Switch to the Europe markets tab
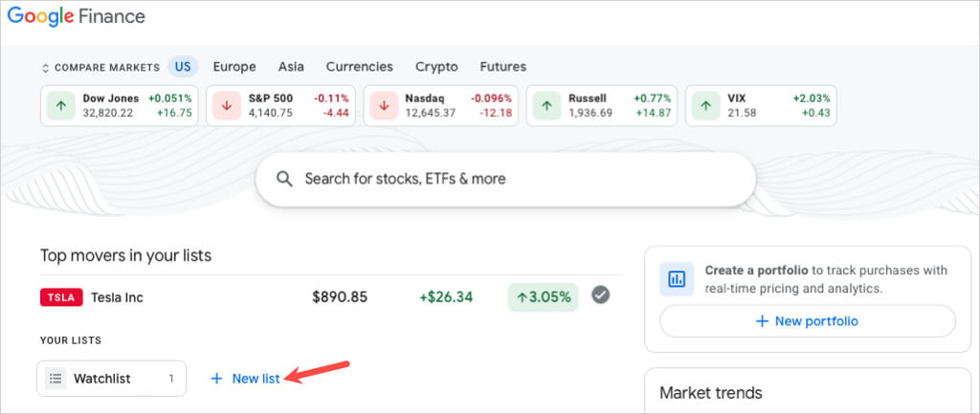The width and height of the screenshot is (980, 414). pyautogui.click(x=234, y=67)
